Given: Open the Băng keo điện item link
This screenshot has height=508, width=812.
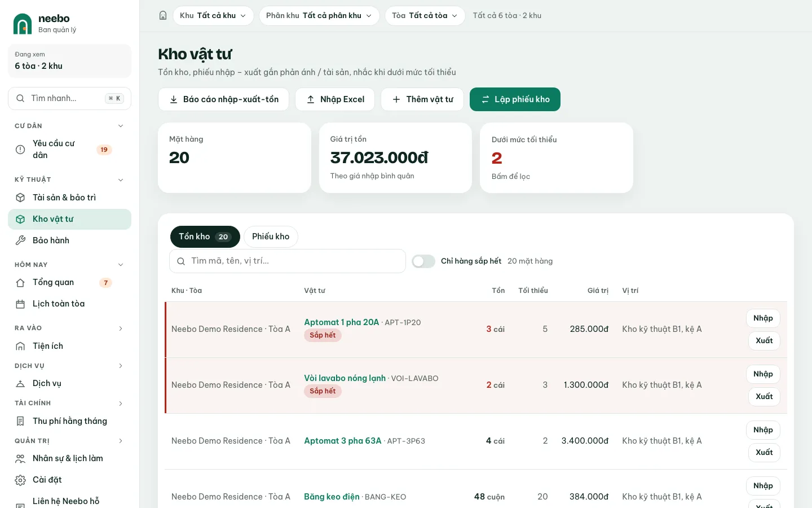Looking at the screenshot, I should (x=332, y=497).
